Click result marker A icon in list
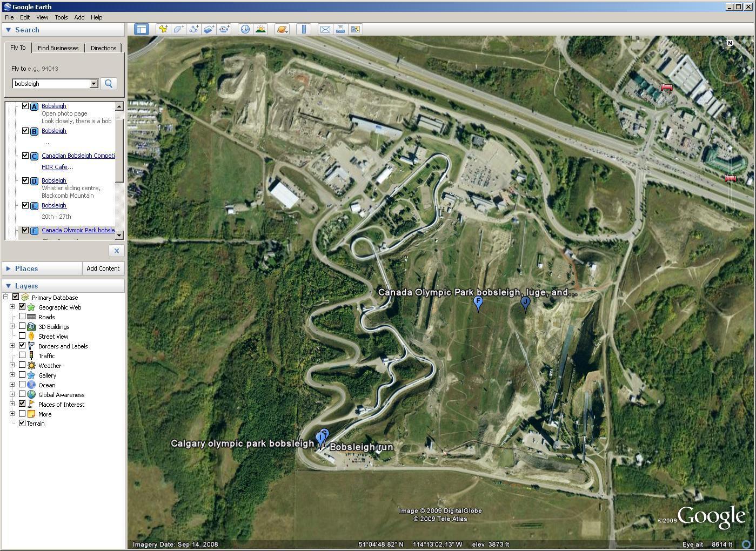Viewport: 756px width, 551px height. click(34, 106)
